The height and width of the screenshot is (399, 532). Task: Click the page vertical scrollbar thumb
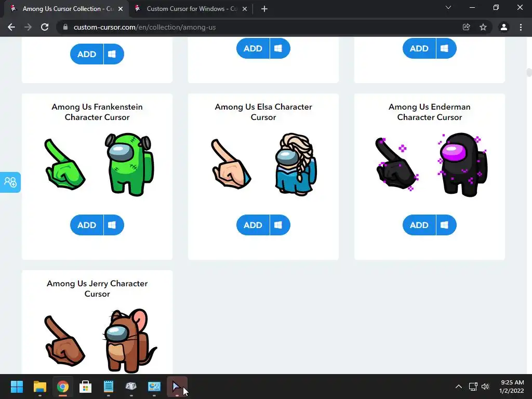[x=529, y=72]
